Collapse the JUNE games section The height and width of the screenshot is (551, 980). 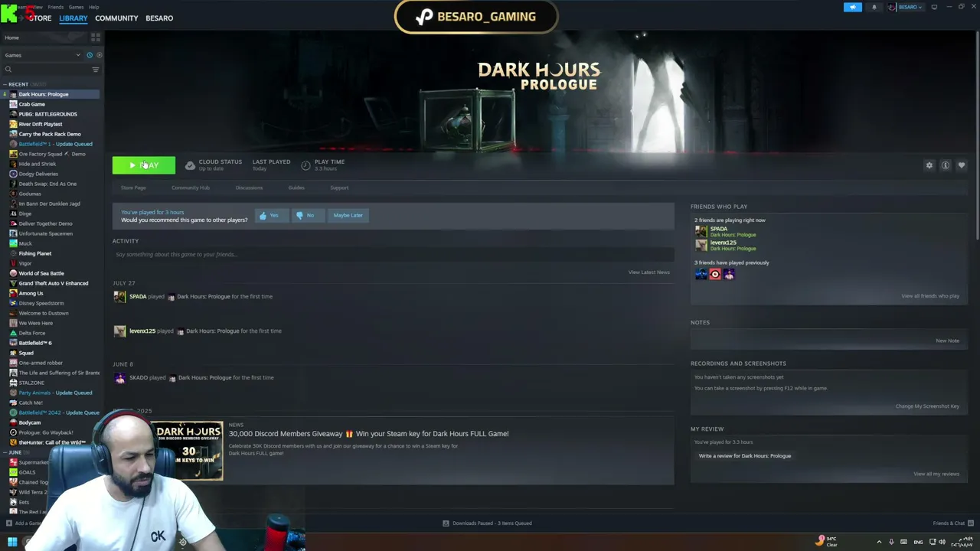5,452
